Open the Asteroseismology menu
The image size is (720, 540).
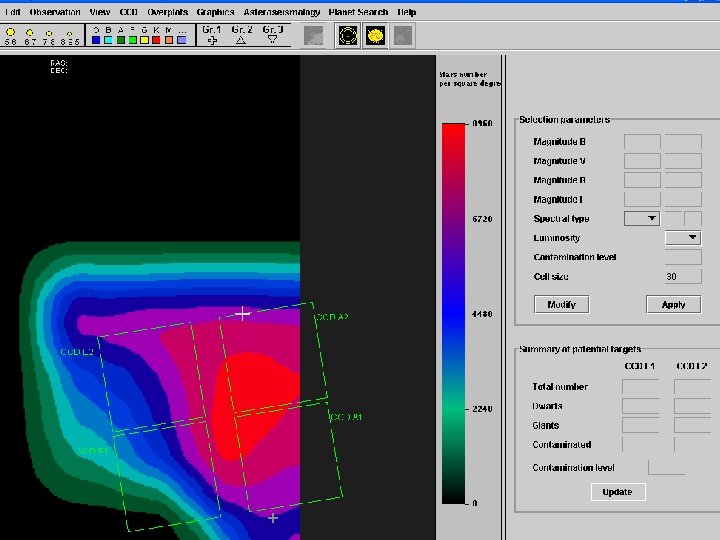282,12
